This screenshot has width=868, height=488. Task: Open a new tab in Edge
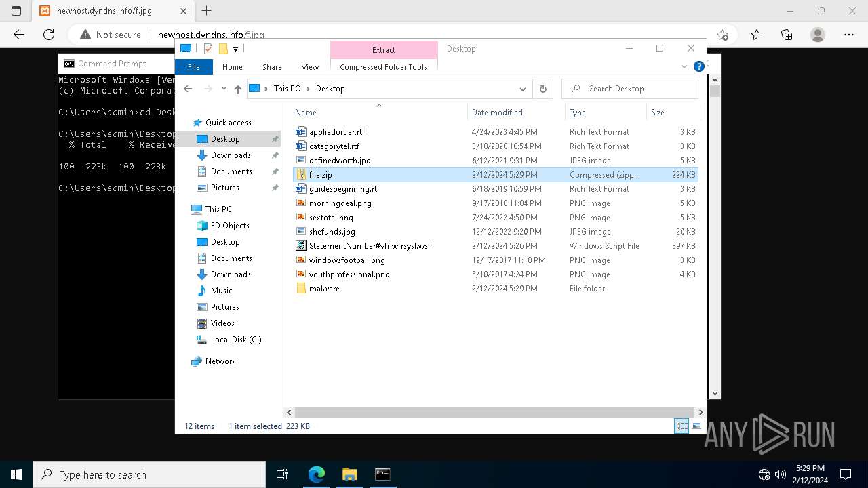tap(207, 11)
